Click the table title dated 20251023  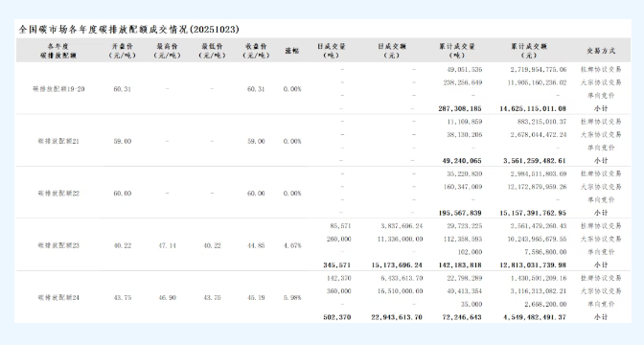129,30
